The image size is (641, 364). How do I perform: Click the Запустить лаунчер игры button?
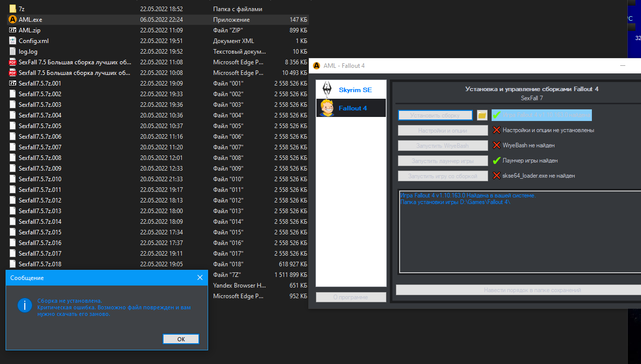tap(443, 161)
